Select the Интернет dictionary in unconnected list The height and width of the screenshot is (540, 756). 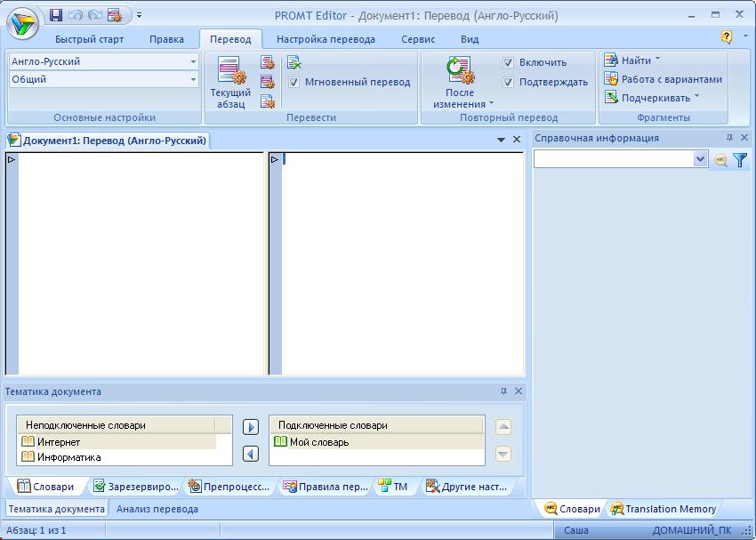[117, 441]
